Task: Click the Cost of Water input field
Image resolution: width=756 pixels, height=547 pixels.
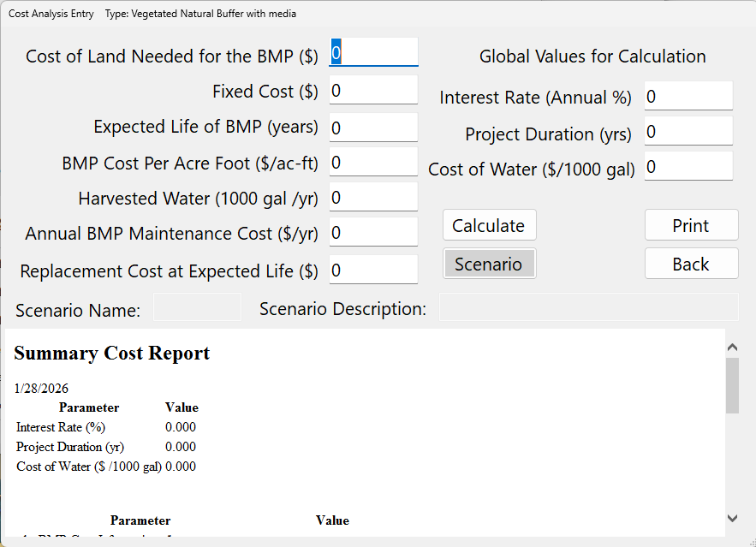Action: pos(688,168)
